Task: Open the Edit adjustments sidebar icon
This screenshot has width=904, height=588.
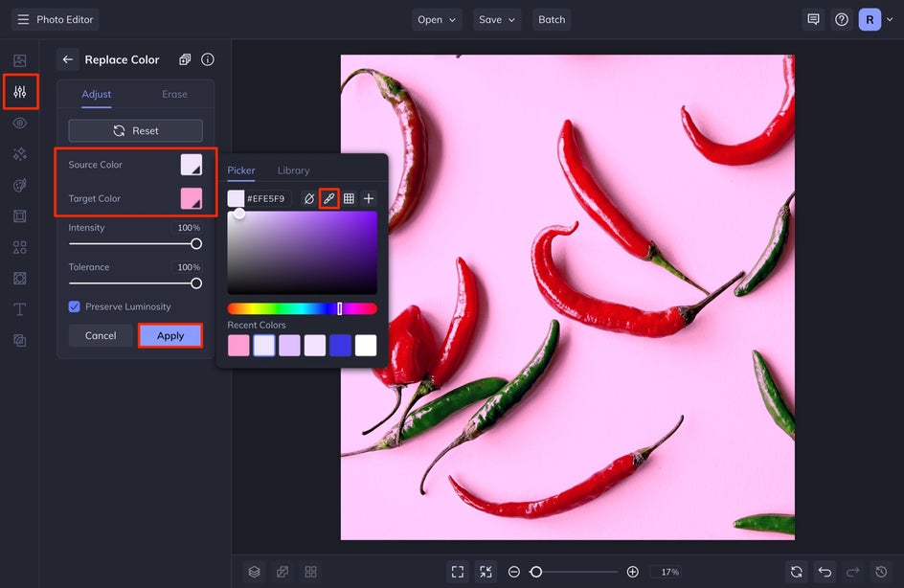Action: coord(20,92)
